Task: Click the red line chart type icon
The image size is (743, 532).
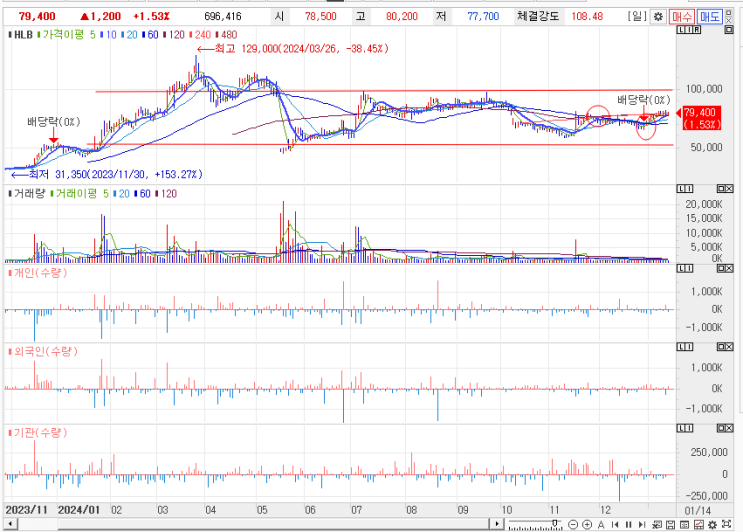Action: tap(698, 524)
